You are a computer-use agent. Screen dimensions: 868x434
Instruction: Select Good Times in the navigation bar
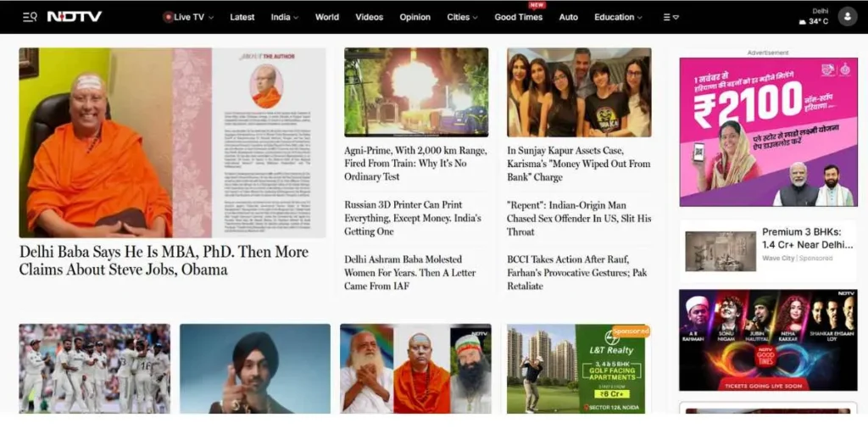tap(518, 17)
